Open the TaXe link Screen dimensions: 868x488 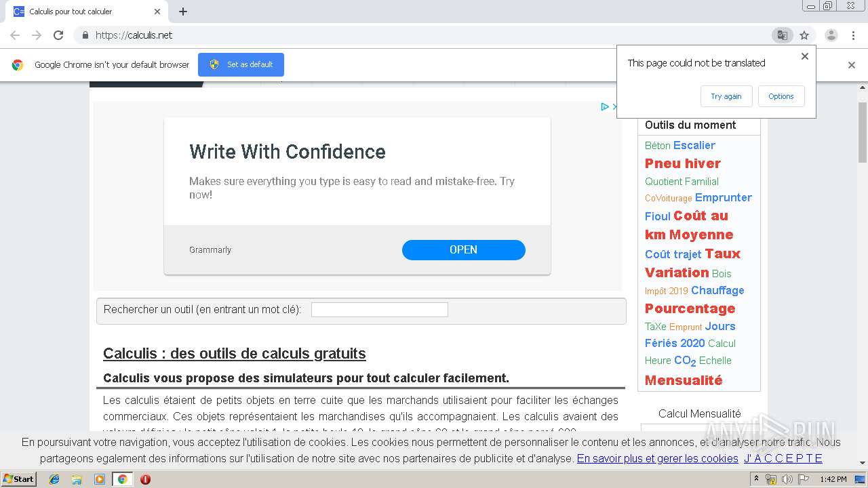pyautogui.click(x=656, y=327)
